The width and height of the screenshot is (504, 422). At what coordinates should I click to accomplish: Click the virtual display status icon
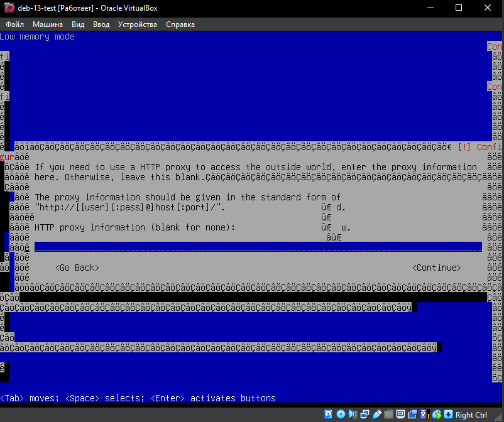[x=400, y=414]
